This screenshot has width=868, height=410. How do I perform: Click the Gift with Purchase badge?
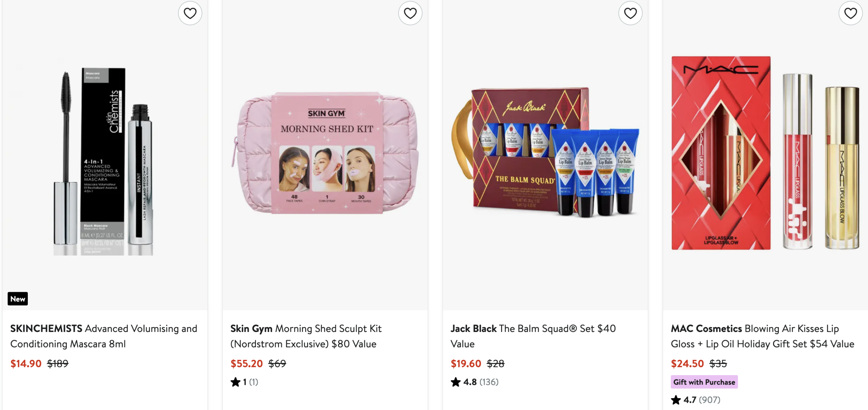704,382
